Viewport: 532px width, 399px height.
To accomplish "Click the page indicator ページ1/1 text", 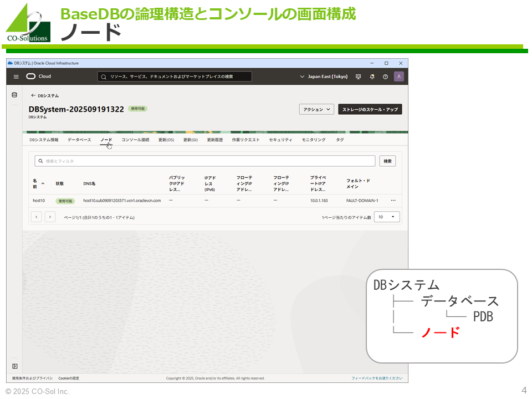I will 99,217.
